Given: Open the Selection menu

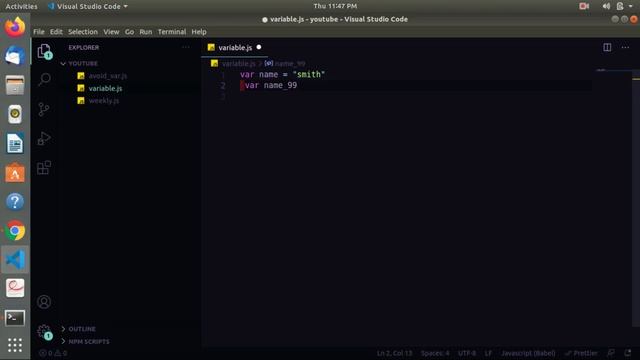Looking at the screenshot, I should point(83,32).
